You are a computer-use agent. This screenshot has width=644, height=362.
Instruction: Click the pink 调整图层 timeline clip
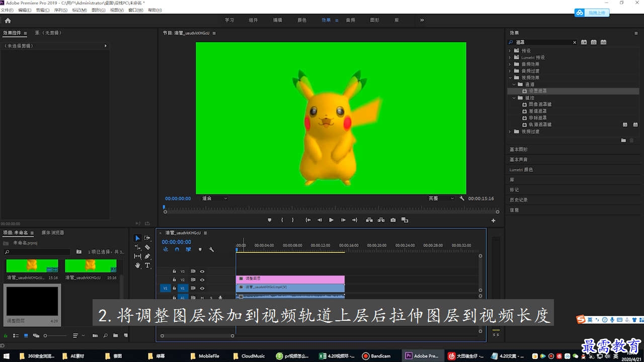[x=290, y=279]
